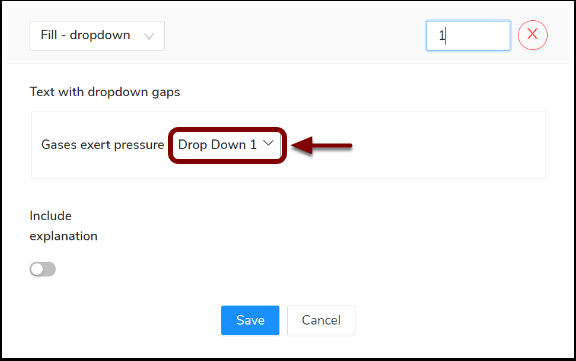Click the word explanation under Include
The height and width of the screenshot is (361, 576).
tap(64, 236)
